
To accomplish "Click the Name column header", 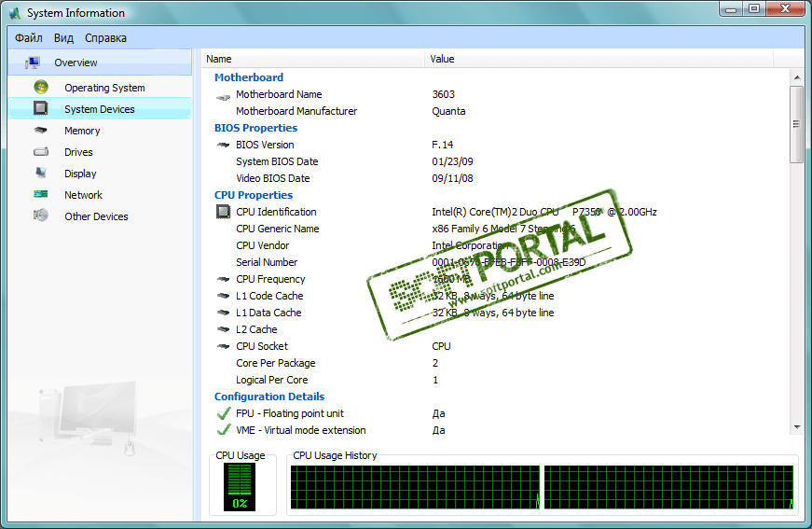I will click(x=313, y=59).
